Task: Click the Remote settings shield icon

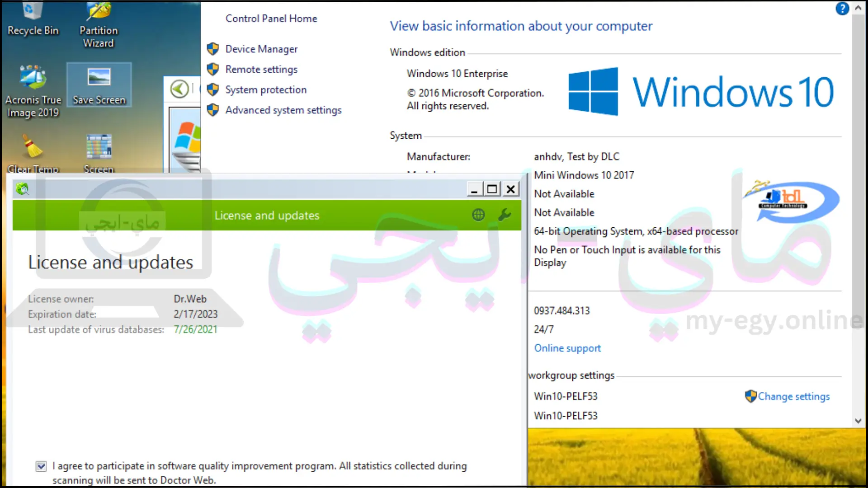Action: [213, 69]
